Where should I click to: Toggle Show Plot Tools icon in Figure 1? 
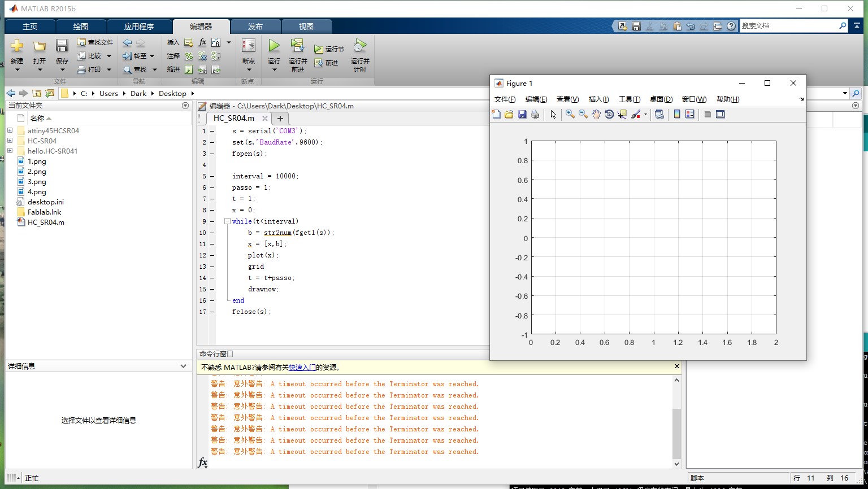click(x=721, y=114)
